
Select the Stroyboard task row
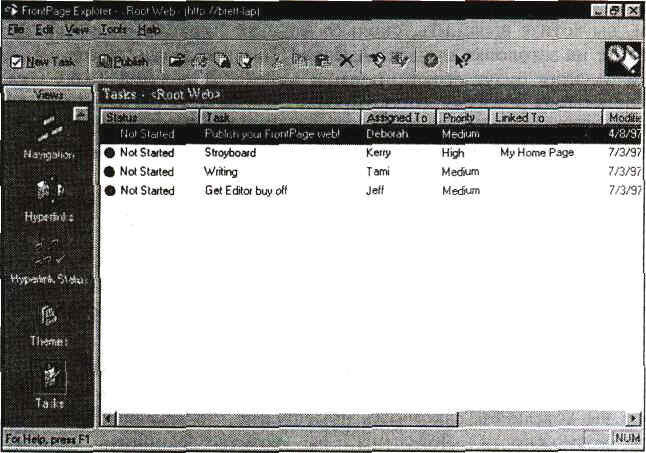[x=371, y=153]
